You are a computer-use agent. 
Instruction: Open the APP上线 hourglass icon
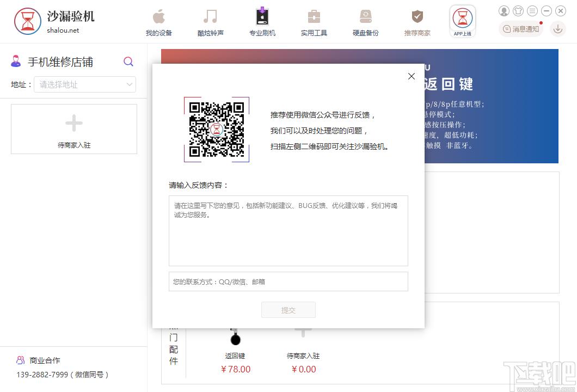(463, 21)
